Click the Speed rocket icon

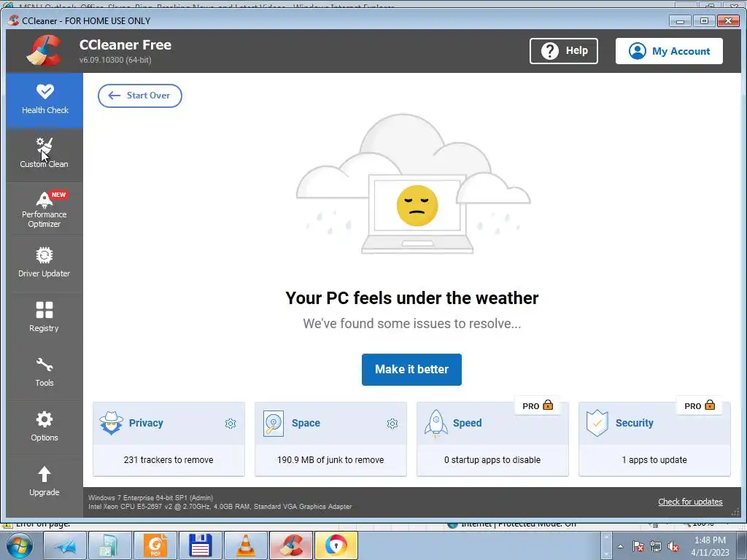pyautogui.click(x=436, y=424)
